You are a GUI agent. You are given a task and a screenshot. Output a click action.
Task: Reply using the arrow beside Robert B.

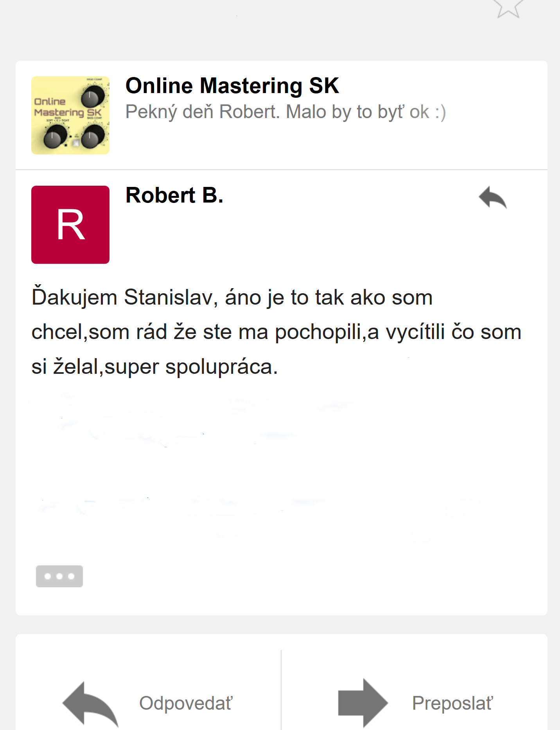coord(493,197)
